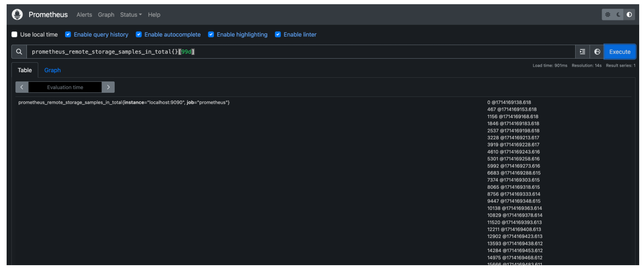
Task: Execute the query
Action: point(620,52)
